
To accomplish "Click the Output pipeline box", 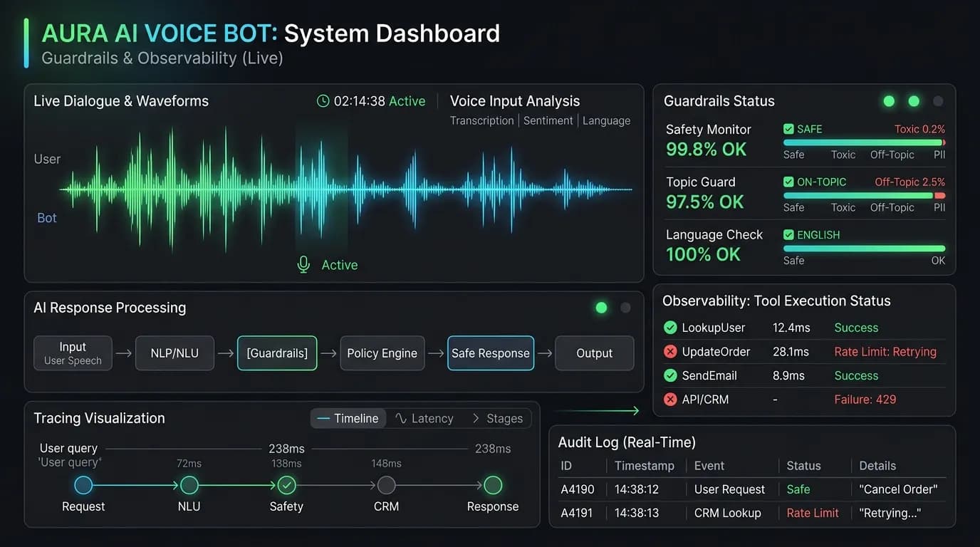I will point(595,353).
